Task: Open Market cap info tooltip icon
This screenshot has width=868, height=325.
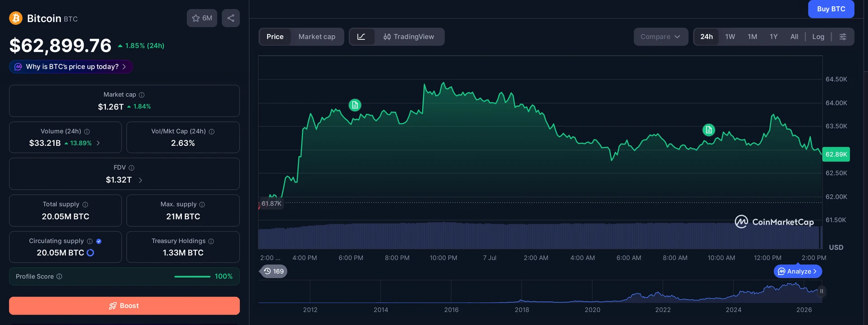Action: point(142,95)
